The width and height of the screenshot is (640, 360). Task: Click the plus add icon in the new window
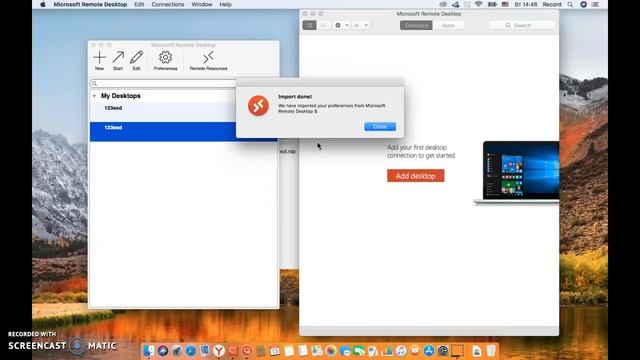point(357,25)
